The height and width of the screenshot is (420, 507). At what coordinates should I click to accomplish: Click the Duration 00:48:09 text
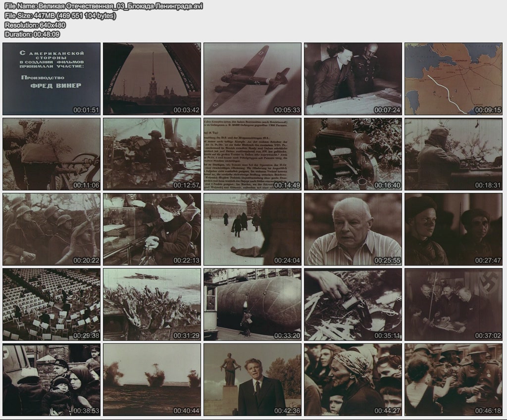tap(32, 34)
